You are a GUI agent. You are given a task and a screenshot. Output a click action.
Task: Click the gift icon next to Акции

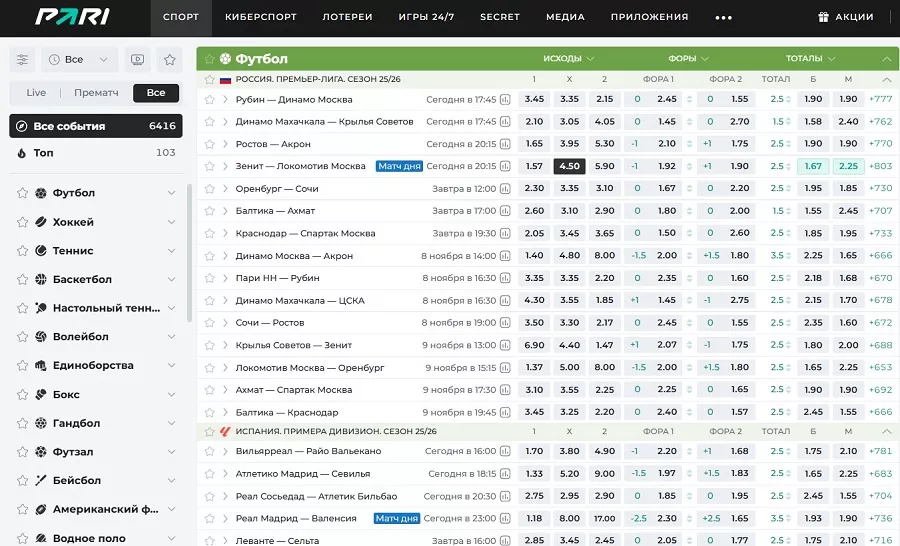click(823, 17)
